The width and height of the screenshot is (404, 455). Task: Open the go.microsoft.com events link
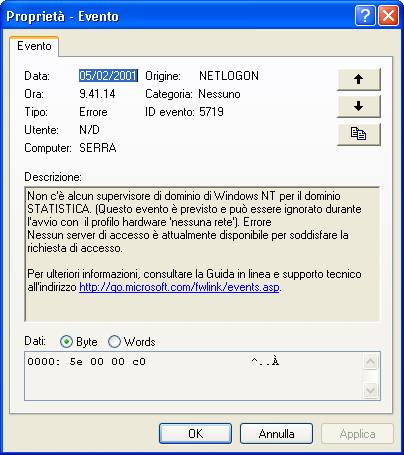click(x=179, y=287)
